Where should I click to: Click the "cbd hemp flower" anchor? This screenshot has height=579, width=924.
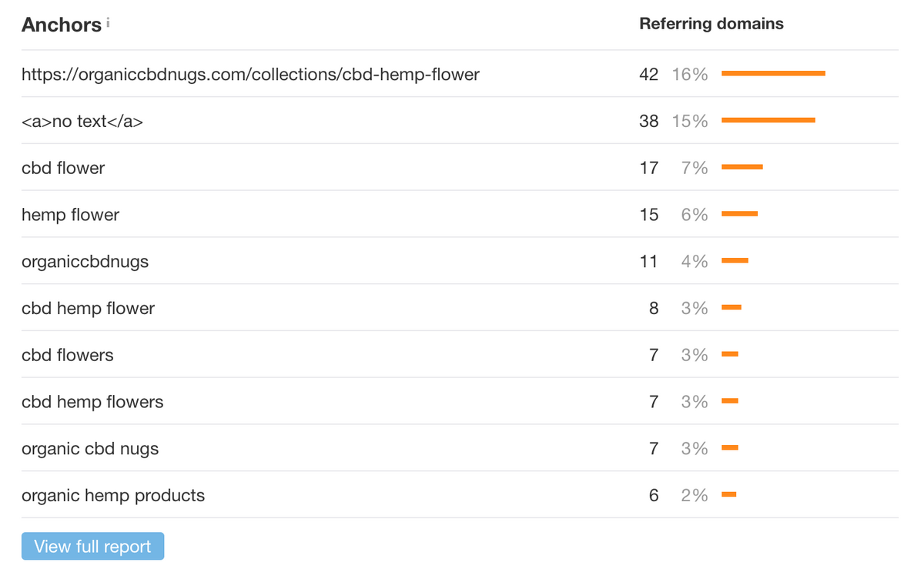(x=88, y=309)
